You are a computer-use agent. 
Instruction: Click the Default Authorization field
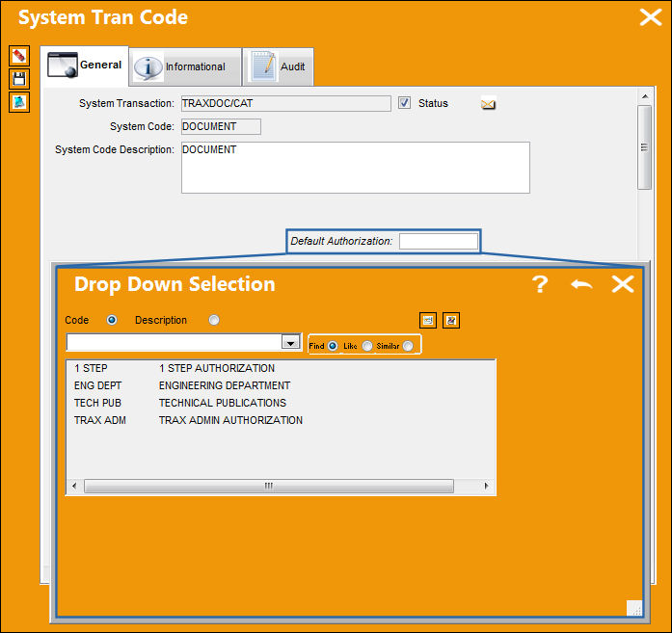439,241
